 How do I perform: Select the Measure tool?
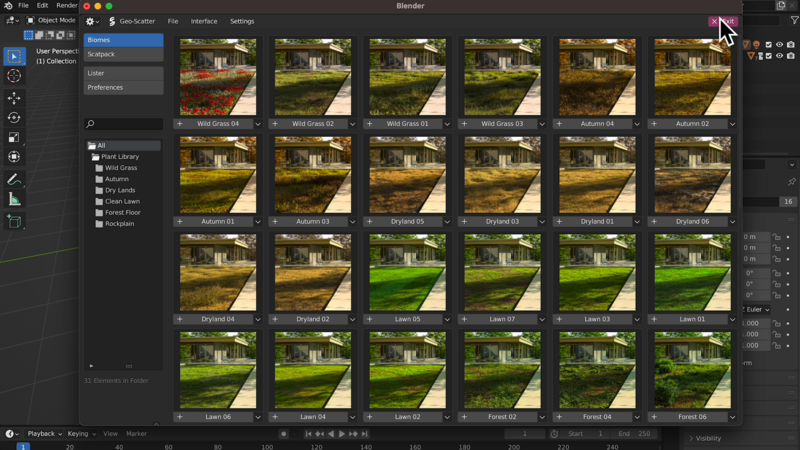(14, 199)
